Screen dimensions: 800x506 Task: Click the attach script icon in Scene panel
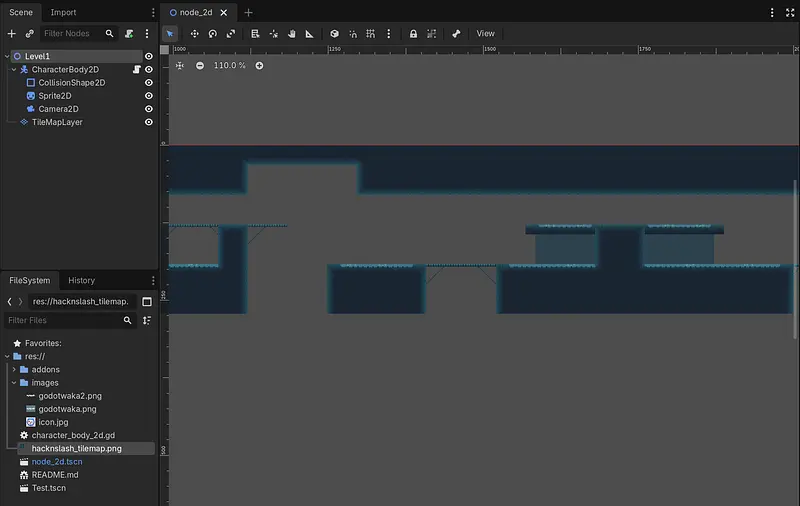click(128, 33)
